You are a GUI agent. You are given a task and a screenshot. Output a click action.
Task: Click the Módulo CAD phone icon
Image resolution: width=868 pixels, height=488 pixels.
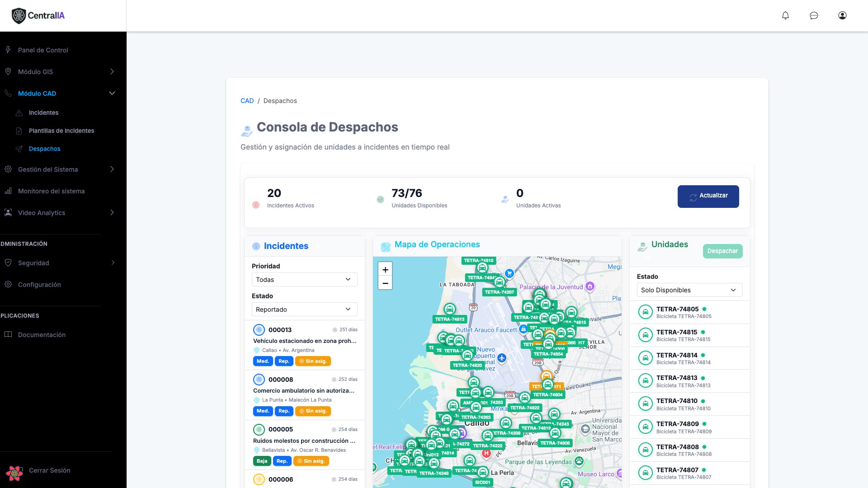pyautogui.click(x=8, y=93)
